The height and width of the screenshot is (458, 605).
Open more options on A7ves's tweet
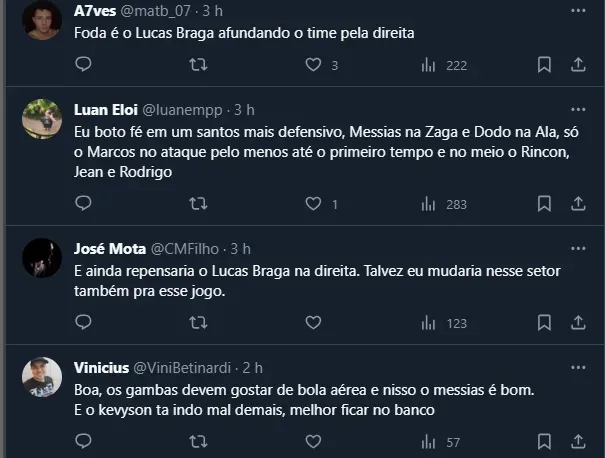click(x=577, y=10)
